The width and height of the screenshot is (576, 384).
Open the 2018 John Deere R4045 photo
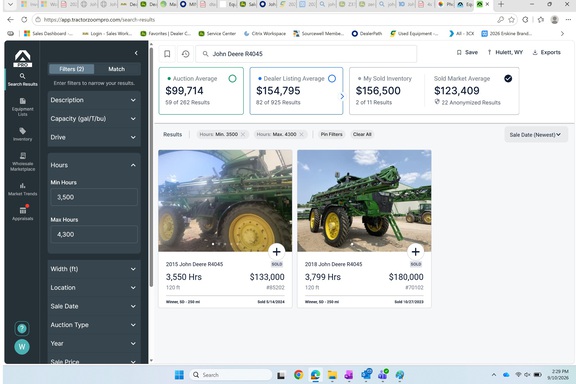click(364, 201)
